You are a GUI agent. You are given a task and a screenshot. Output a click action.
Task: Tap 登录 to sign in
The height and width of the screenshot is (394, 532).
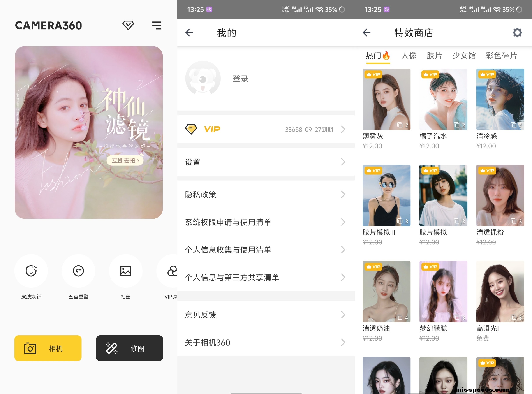[240, 79]
